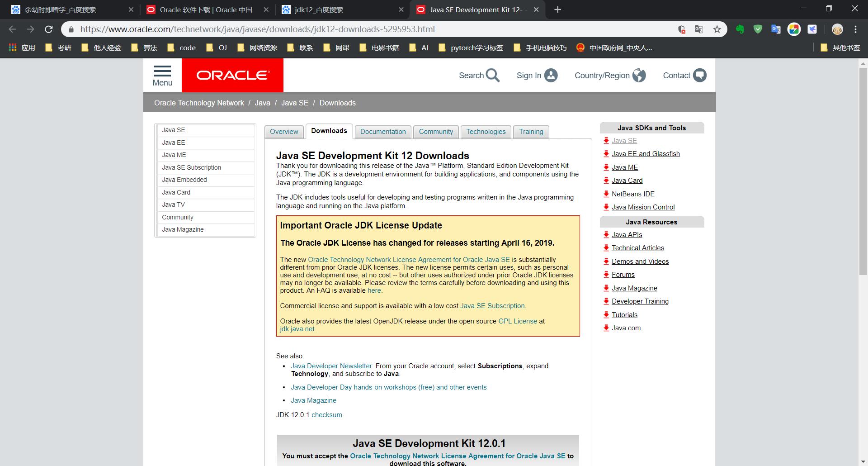Switch to the Community tab
868x466 pixels.
click(x=436, y=132)
